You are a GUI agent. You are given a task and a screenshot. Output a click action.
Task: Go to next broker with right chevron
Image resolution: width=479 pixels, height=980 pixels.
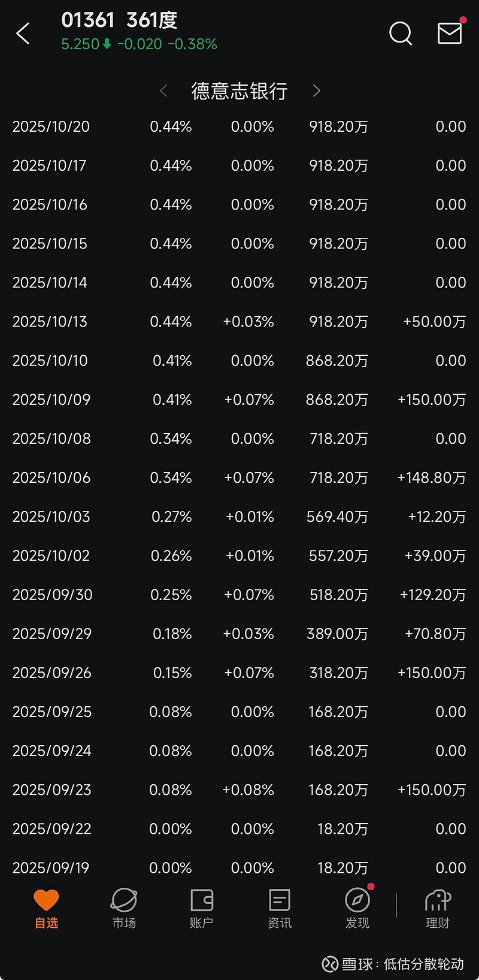(317, 91)
